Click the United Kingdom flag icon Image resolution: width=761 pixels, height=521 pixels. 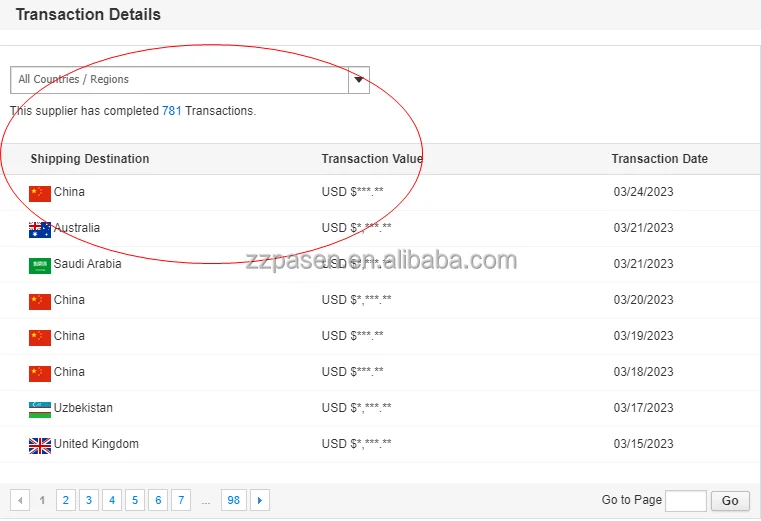point(40,445)
